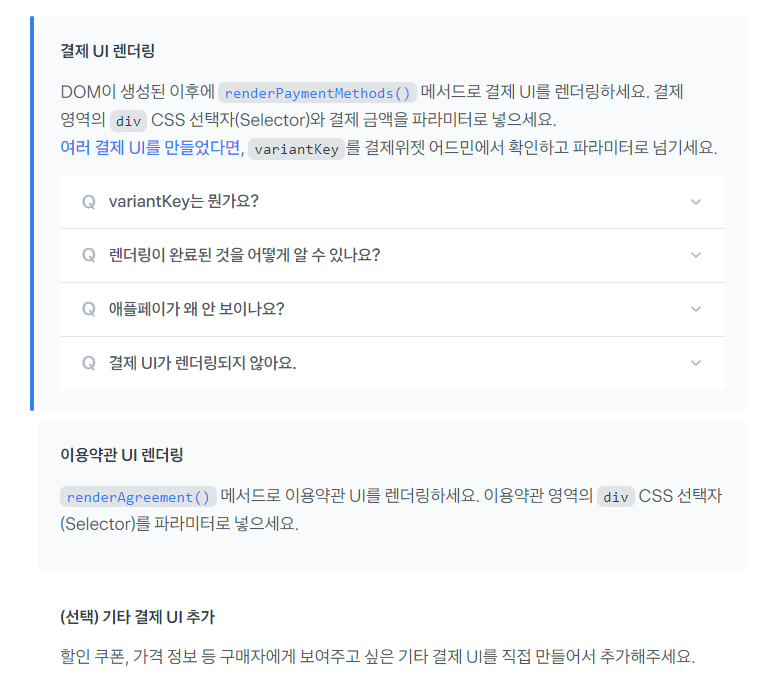Expand chevron for 애플페이가 왜 안 보이나요?

[x=696, y=309]
